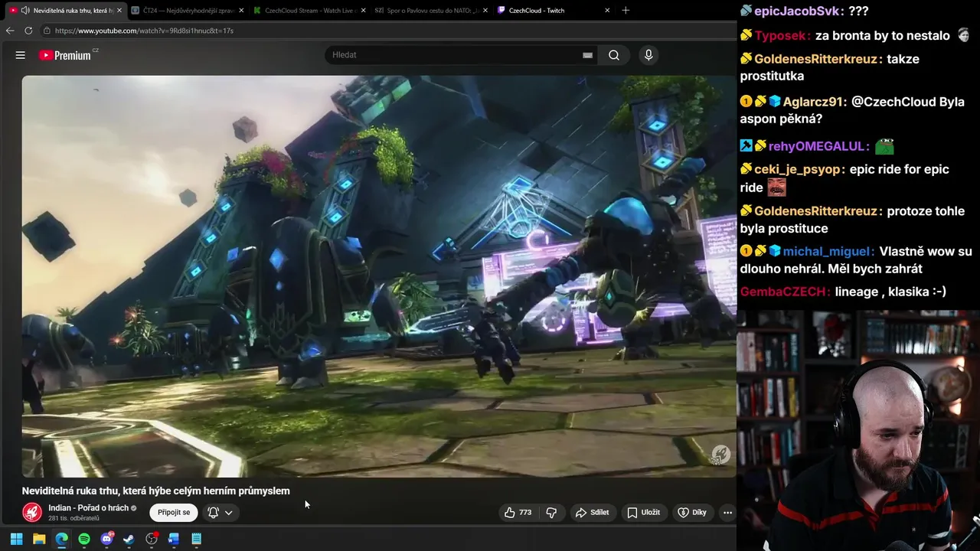The height and width of the screenshot is (551, 980).
Task: Open the round red-badge app in the taskbar
Action: pos(152,539)
